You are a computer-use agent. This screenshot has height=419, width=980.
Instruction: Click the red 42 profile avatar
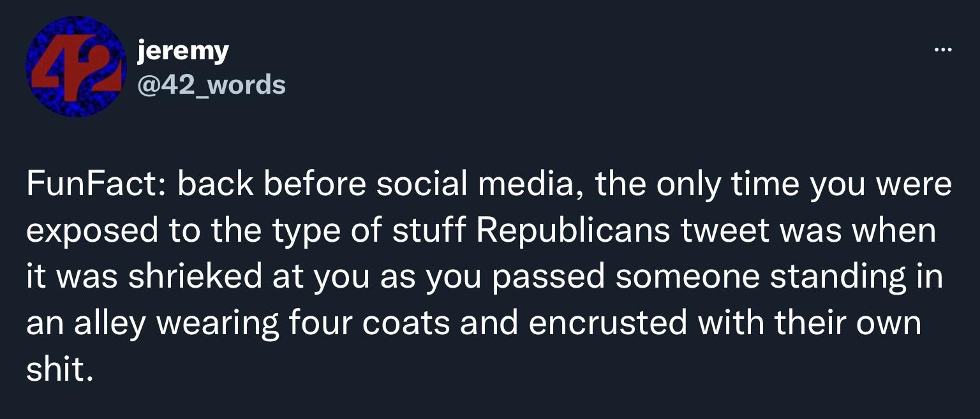(76, 66)
